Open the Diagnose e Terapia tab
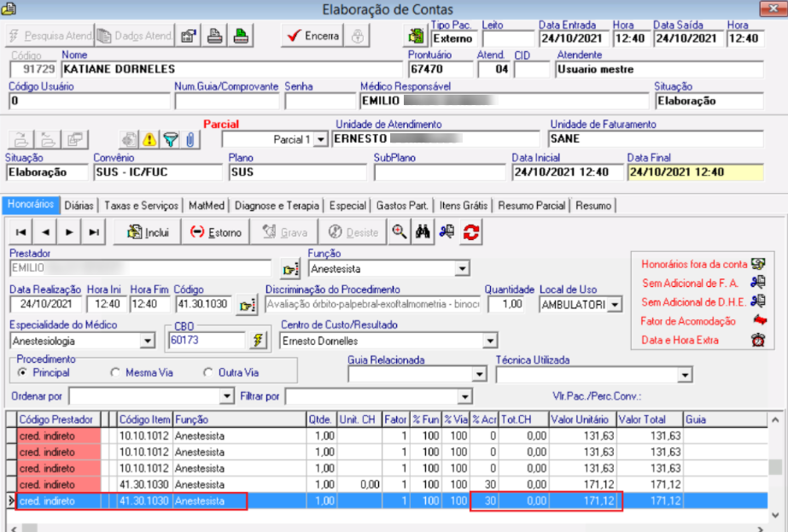This screenshot has width=788, height=532. coord(277,206)
